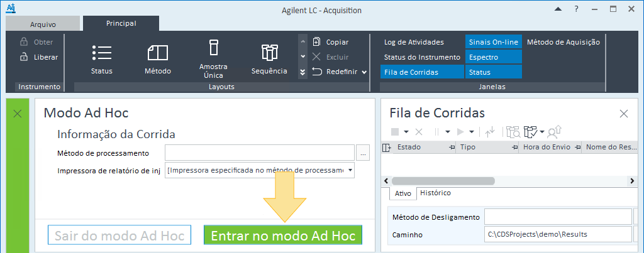Image resolution: width=644 pixels, height=253 pixels.
Task: Pin the Estado column
Action: coord(452,147)
